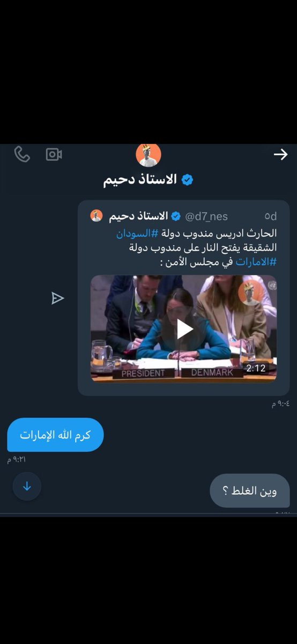Tap the 2:12 video duration label

click(256, 368)
